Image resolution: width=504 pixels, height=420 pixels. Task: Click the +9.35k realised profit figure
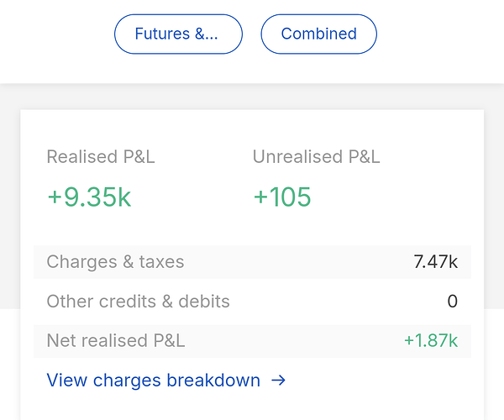click(89, 197)
